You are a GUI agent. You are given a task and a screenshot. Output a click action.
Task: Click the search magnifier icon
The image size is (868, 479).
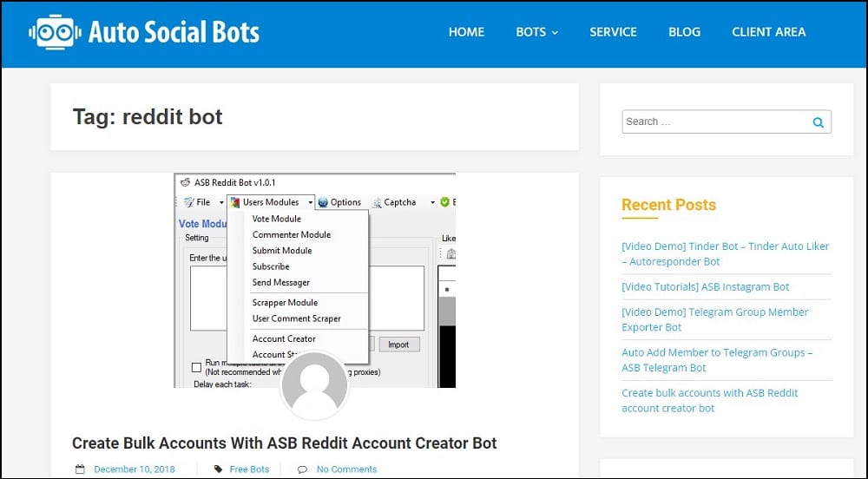click(x=818, y=122)
